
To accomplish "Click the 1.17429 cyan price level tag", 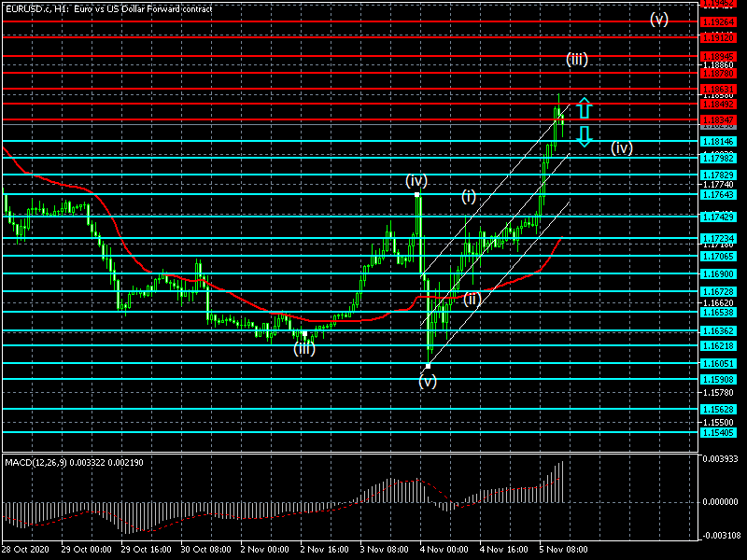I will (718, 217).
